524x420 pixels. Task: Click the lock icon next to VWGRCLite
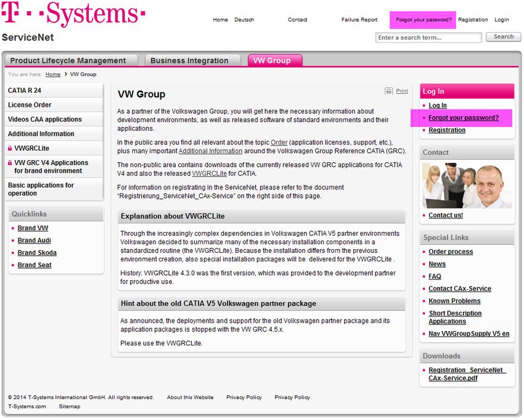coord(10,148)
